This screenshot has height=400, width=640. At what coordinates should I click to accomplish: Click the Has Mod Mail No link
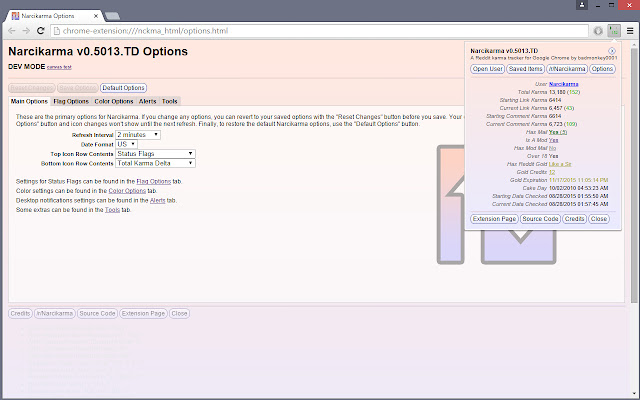552,148
